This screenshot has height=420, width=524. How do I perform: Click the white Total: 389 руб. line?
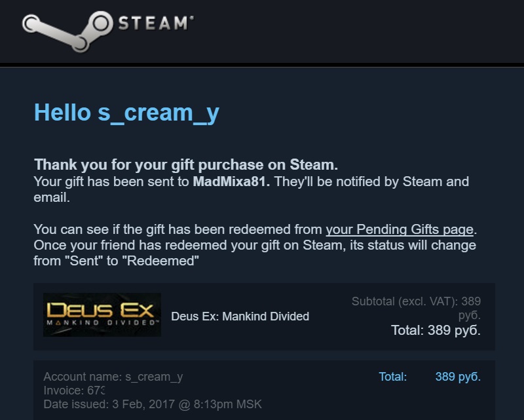click(x=436, y=330)
